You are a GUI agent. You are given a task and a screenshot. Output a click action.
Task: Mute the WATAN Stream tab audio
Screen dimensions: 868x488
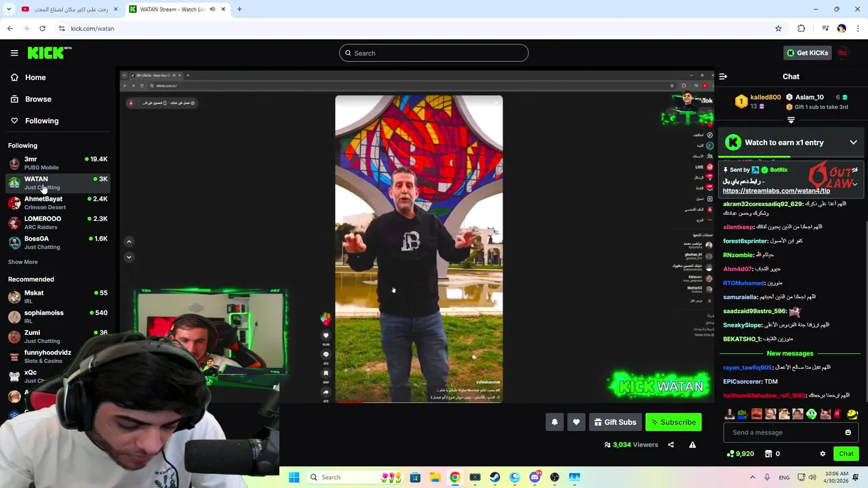[x=212, y=9]
